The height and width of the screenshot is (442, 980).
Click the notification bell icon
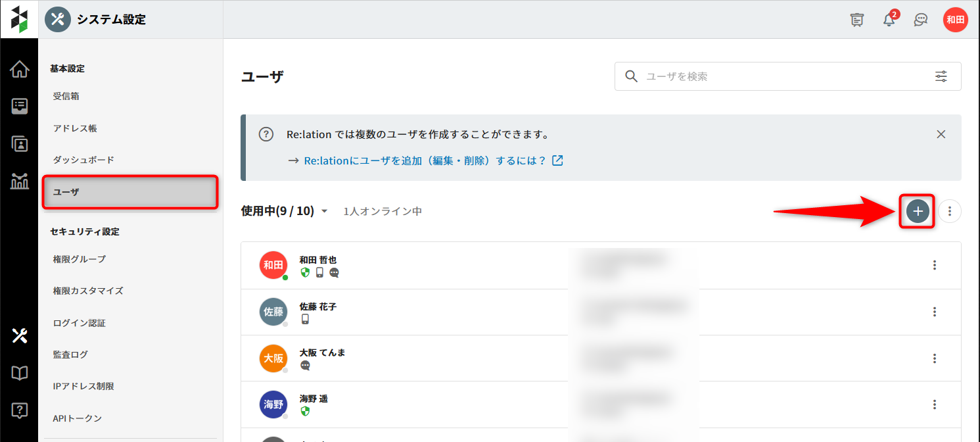(x=889, y=20)
